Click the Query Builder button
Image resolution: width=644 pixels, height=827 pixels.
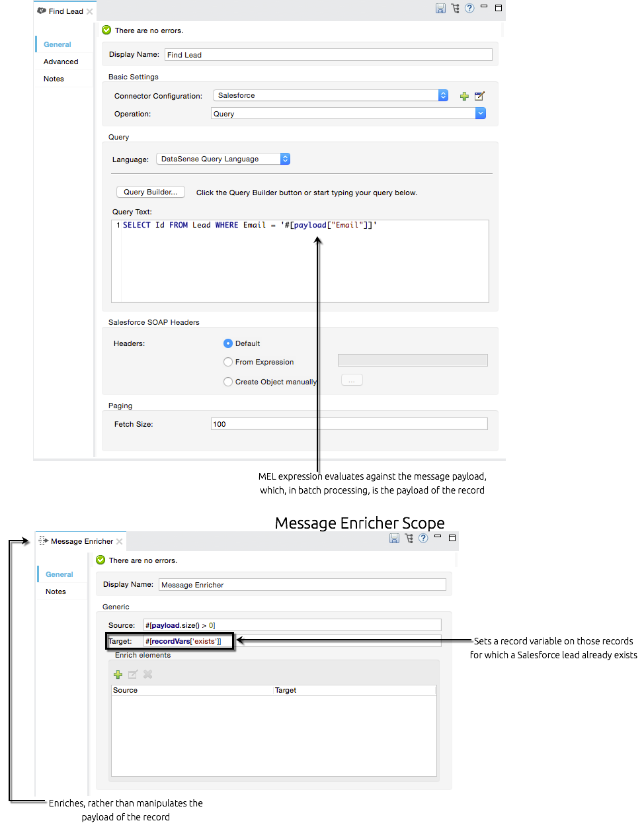150,192
